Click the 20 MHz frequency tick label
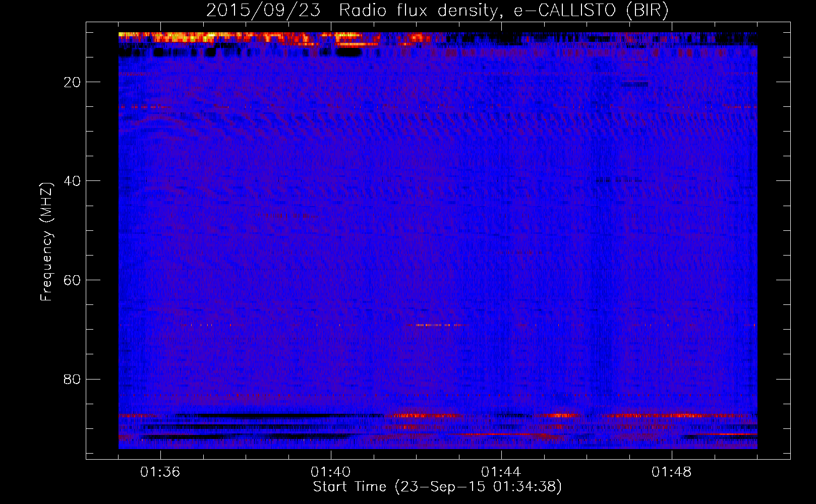Viewport: 816px width, 504px height. pos(73,82)
